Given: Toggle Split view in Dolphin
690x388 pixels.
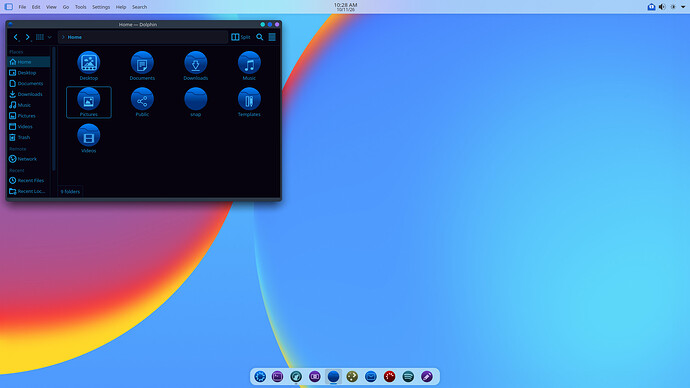Looking at the screenshot, I should coord(241,37).
